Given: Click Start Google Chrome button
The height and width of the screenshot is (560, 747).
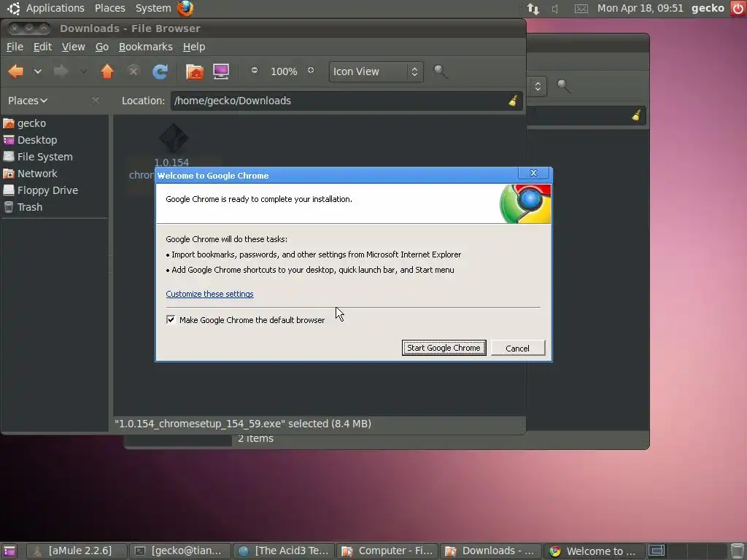Looking at the screenshot, I should 444,348.
